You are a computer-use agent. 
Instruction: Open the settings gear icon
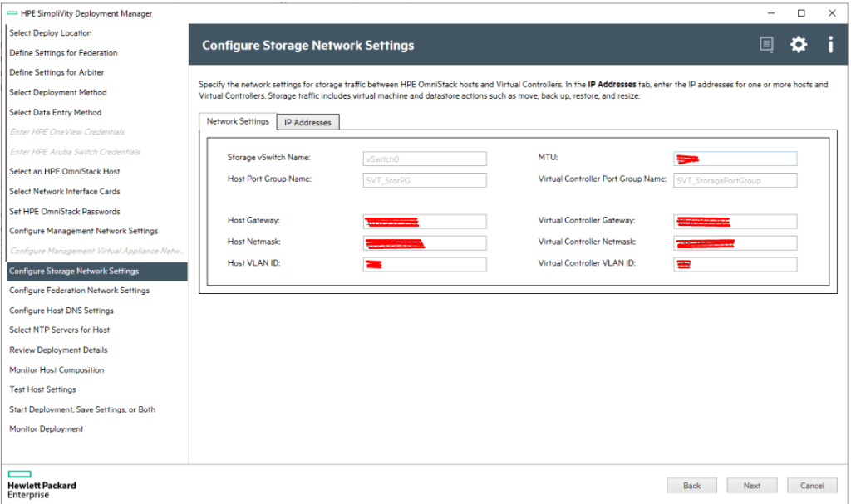(798, 45)
